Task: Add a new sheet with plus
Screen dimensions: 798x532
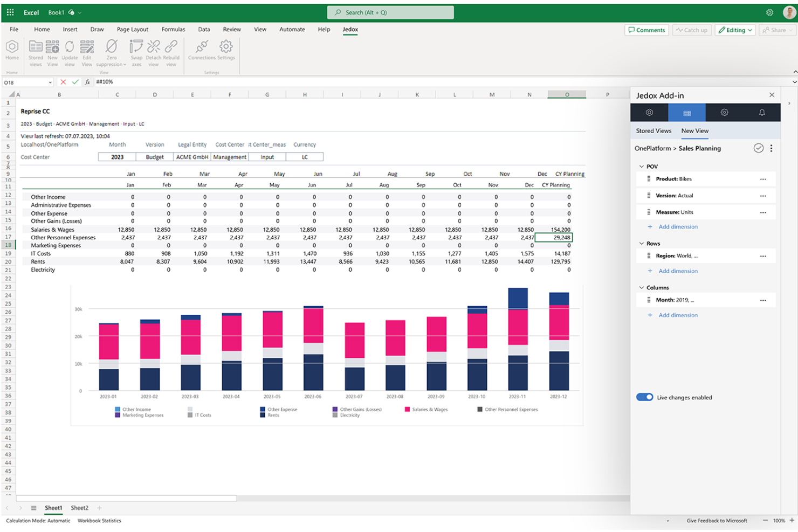Action: (99, 508)
